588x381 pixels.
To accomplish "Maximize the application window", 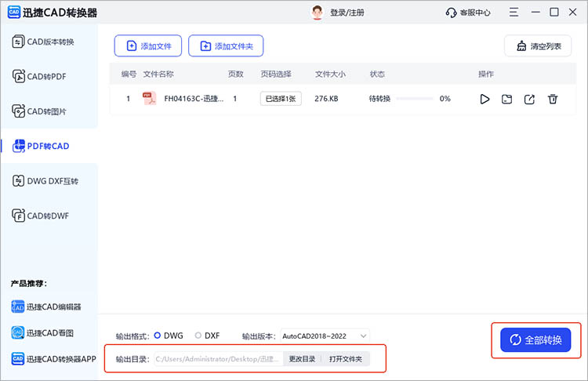I will 554,13.
